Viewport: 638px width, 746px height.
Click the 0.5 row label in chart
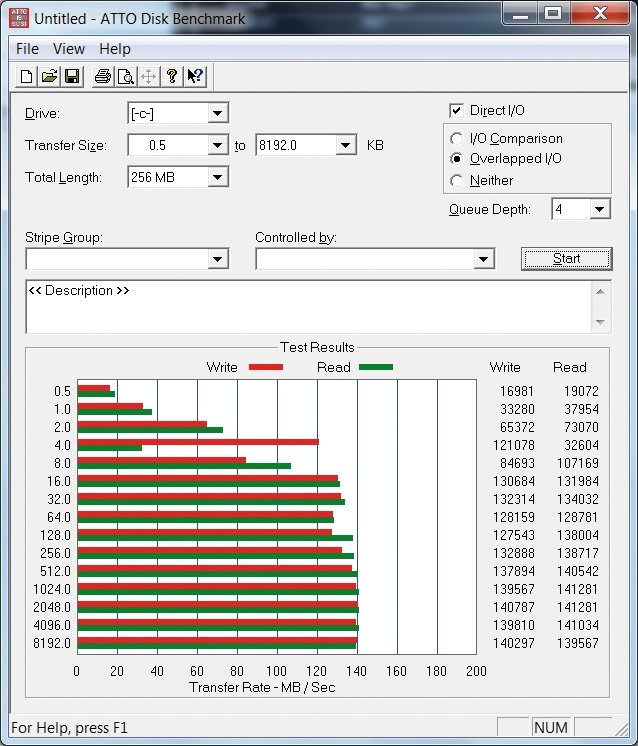pyautogui.click(x=62, y=391)
